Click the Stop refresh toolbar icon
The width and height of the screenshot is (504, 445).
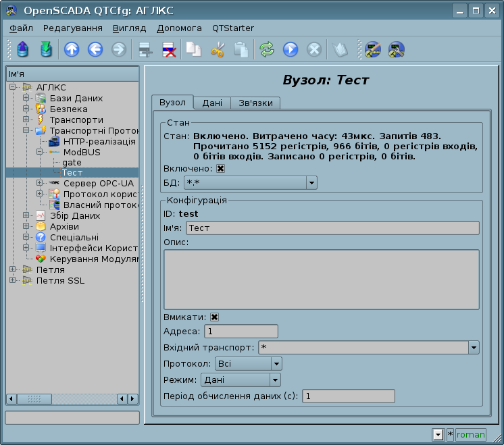coord(314,49)
